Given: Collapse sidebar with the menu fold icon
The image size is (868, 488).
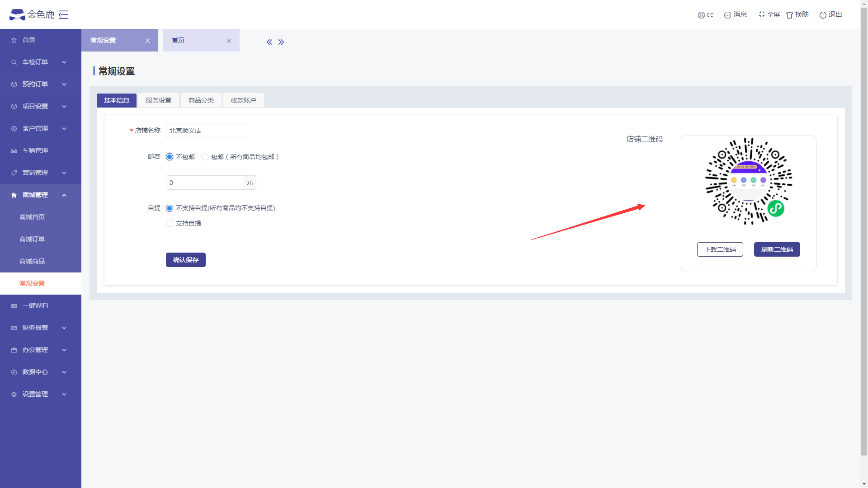Looking at the screenshot, I should 64,14.
